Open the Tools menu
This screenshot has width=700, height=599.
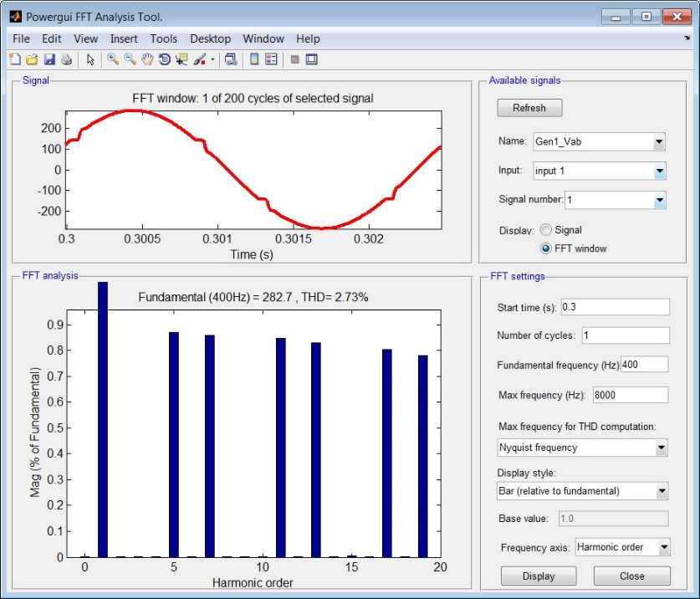(163, 38)
